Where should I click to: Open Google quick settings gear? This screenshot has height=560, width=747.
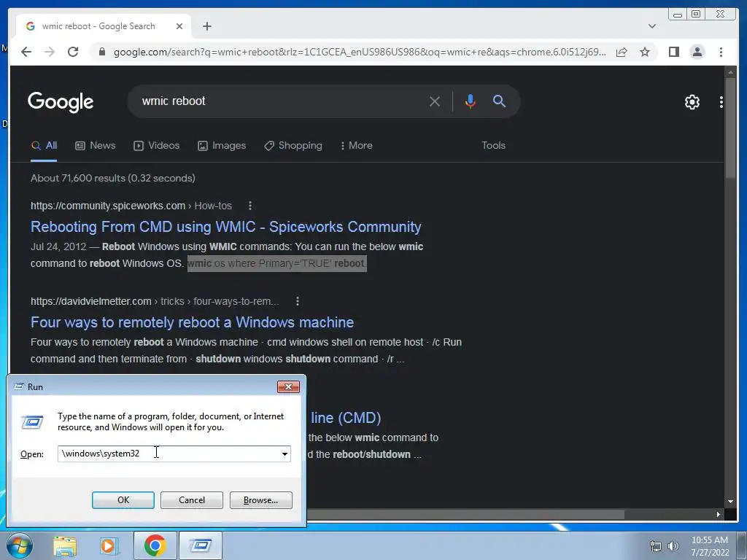692,102
